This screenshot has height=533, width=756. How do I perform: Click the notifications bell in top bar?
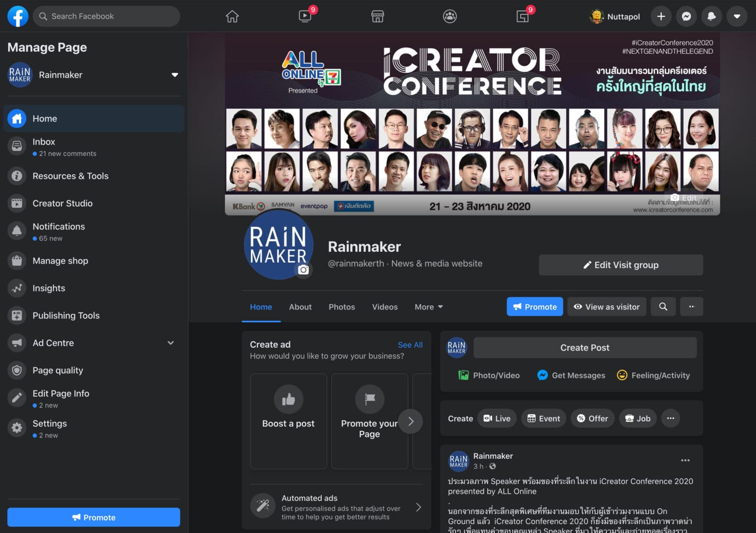711,17
